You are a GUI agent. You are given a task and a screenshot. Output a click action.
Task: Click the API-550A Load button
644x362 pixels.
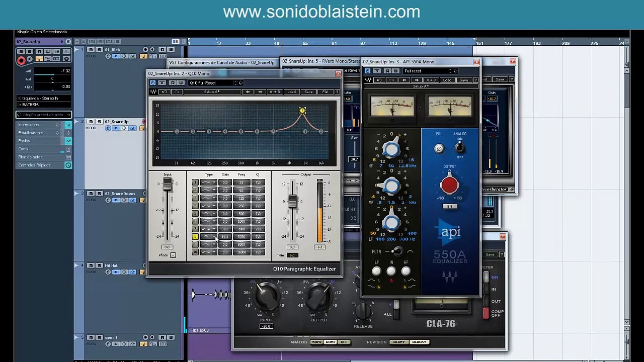coord(447,80)
